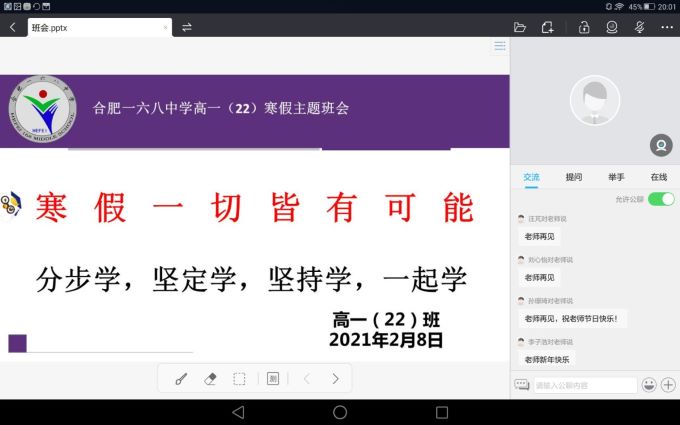Open the 在线 tab
This screenshot has width=680, height=425.
658,177
